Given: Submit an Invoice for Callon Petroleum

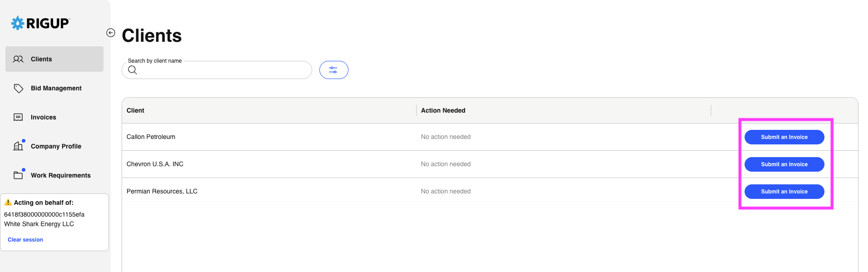Looking at the screenshot, I should coord(784,137).
